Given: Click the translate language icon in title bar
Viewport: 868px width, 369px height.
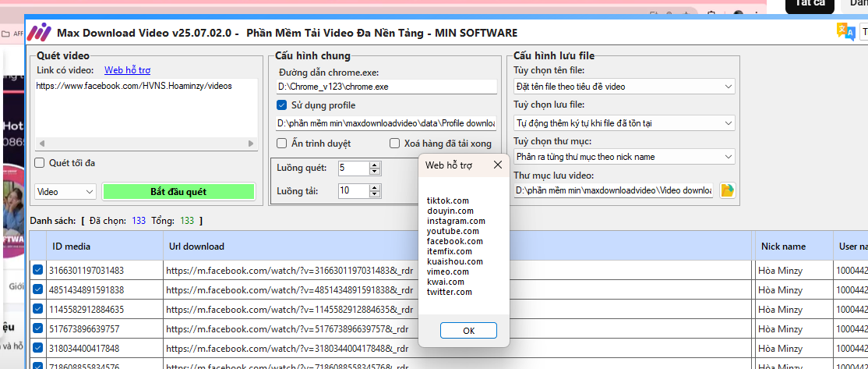Looking at the screenshot, I should (x=845, y=31).
